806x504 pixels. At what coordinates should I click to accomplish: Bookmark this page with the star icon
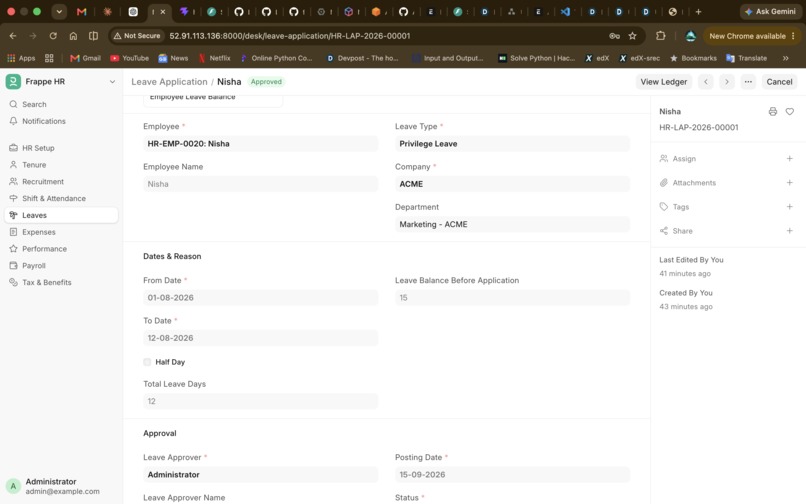pos(632,36)
